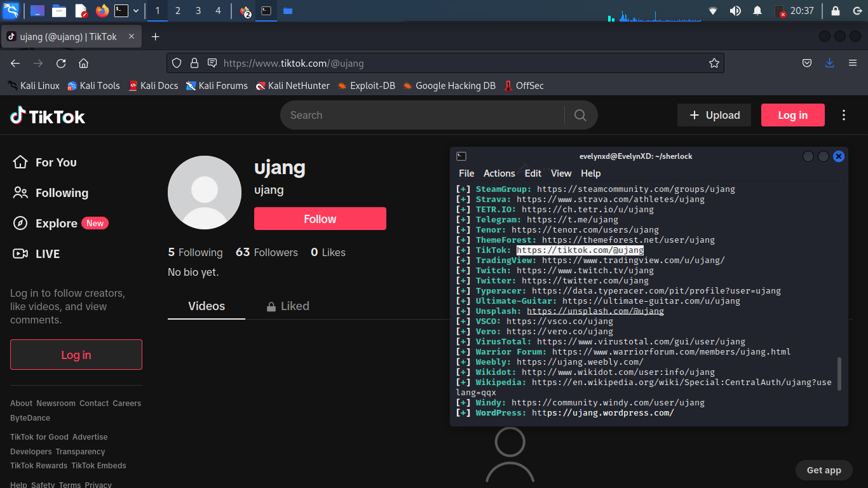The height and width of the screenshot is (488, 868).
Task: Launch the file manager from the panel
Action: point(59,11)
